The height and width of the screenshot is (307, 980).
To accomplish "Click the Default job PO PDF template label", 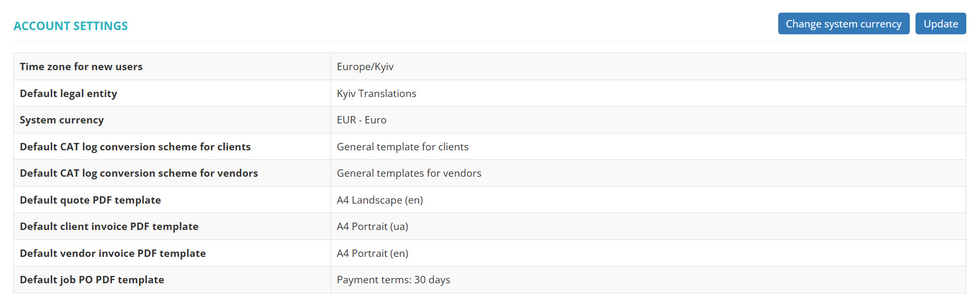I will [x=92, y=280].
